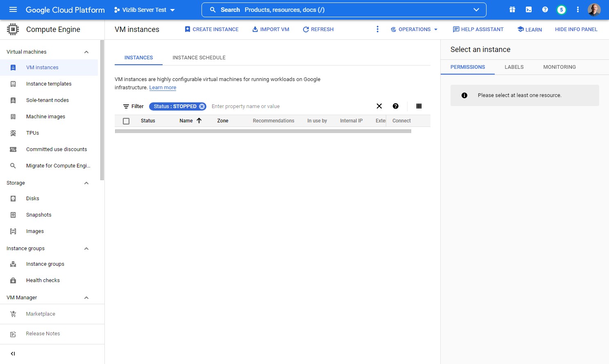Screen dimensions: 609x364
Task: Collapse the Virtual machines section
Action: (86, 52)
